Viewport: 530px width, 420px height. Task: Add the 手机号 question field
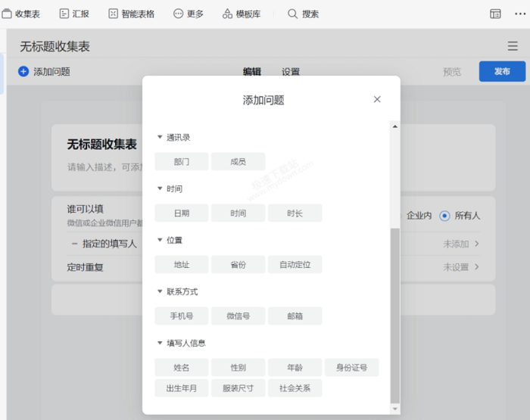coord(182,316)
